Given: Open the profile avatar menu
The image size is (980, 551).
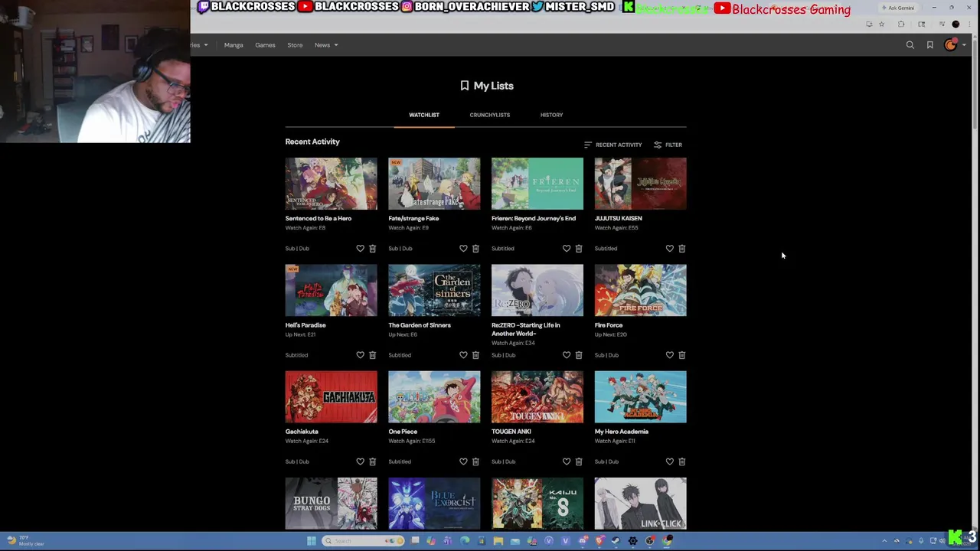Looking at the screenshot, I should coord(951,45).
